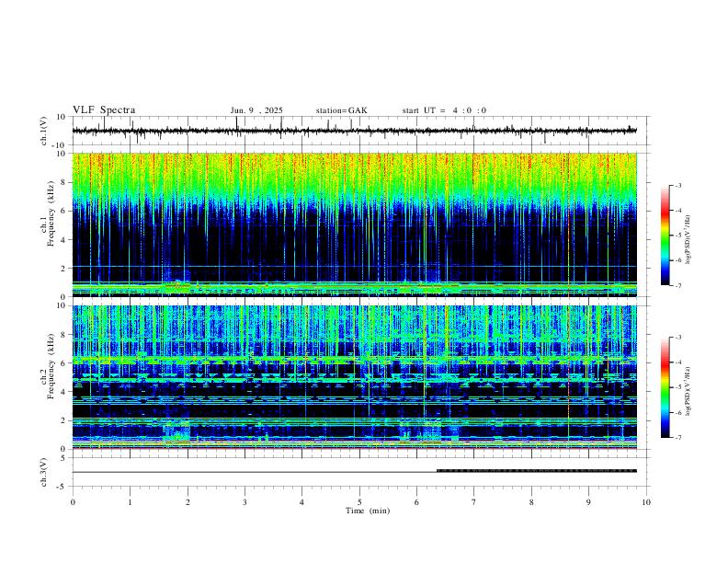This screenshot has height=563, width=728.
Task: Click the 'Time (min)' axis title
Action: (x=368, y=511)
